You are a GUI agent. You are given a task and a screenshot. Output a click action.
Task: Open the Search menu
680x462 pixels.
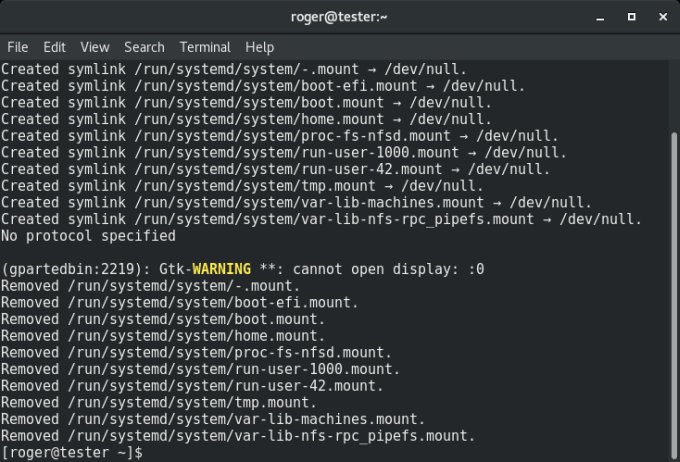pyautogui.click(x=144, y=47)
